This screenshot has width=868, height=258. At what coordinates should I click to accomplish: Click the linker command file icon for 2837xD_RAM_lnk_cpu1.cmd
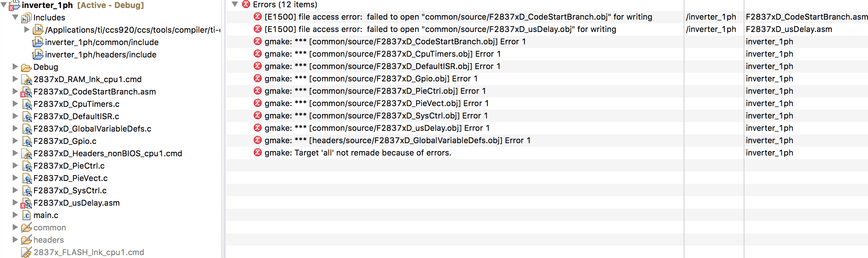26,79
